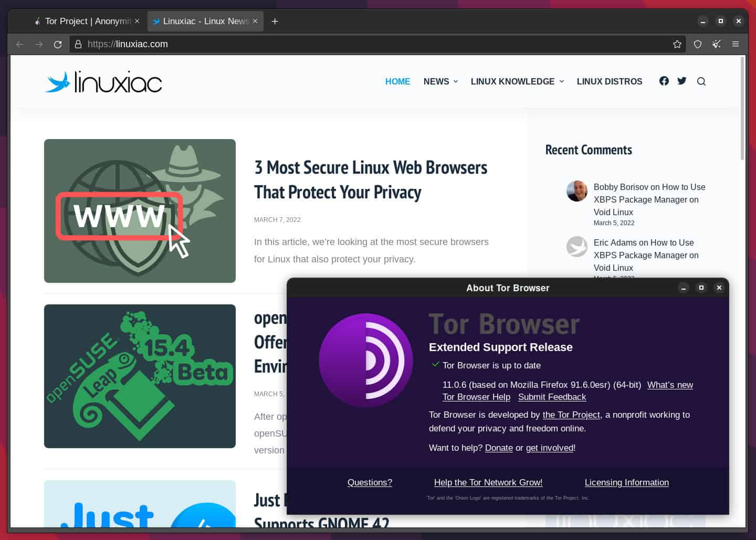This screenshot has width=756, height=540.
Task: Reload the Linuxiac page
Action: [58, 44]
